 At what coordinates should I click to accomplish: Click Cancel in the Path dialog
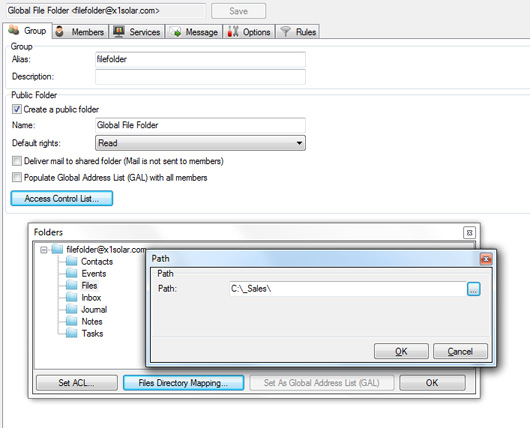pos(460,351)
